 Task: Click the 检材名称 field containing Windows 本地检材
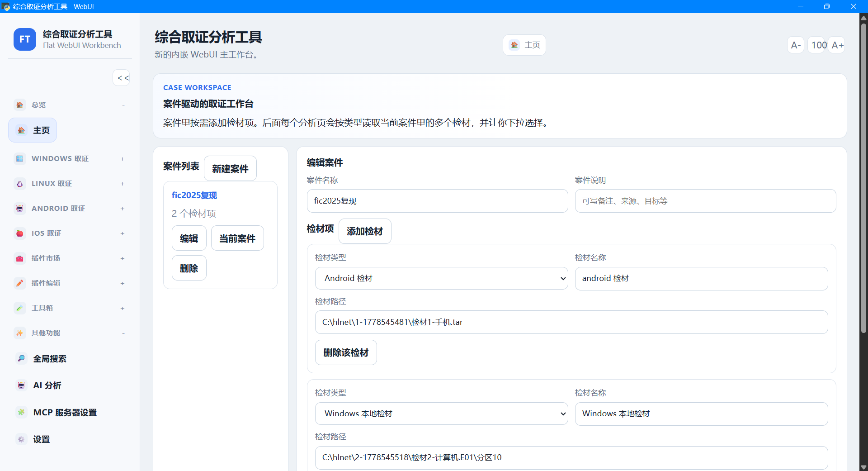point(701,414)
